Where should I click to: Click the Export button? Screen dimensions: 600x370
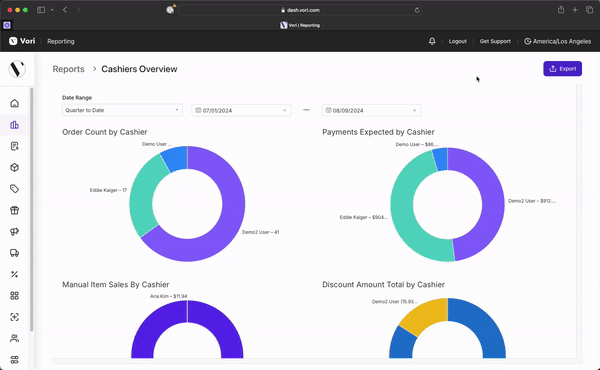tap(562, 68)
